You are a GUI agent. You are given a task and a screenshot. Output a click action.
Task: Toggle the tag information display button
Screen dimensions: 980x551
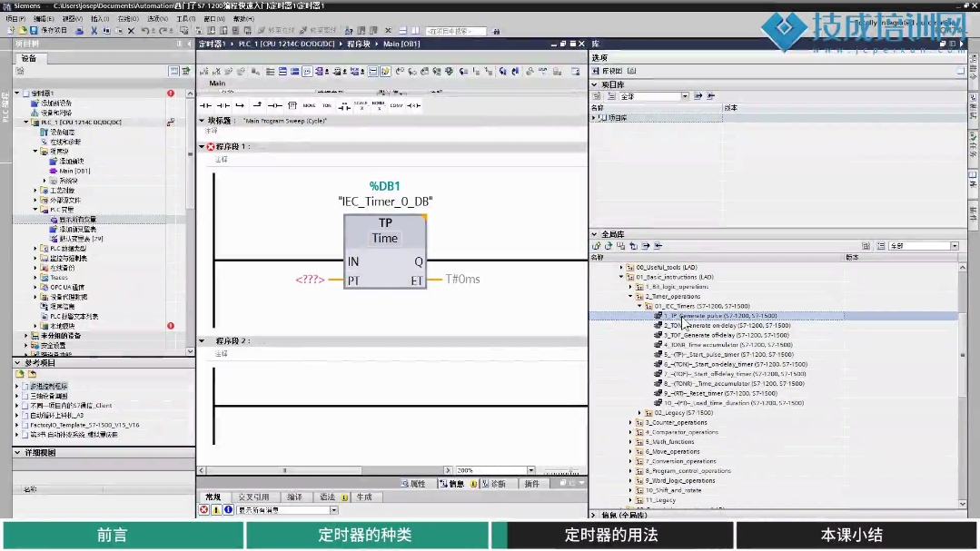338,71
